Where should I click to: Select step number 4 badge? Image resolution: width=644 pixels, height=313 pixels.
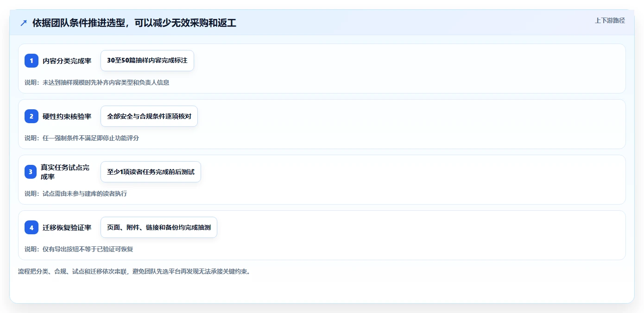point(32,227)
